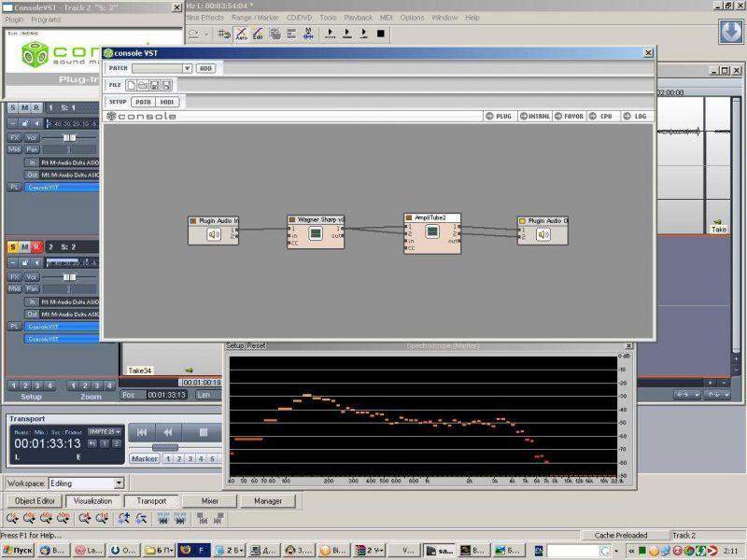The height and width of the screenshot is (560, 747).
Task: Adjust the Vol slider on track 1
Action: (69, 136)
